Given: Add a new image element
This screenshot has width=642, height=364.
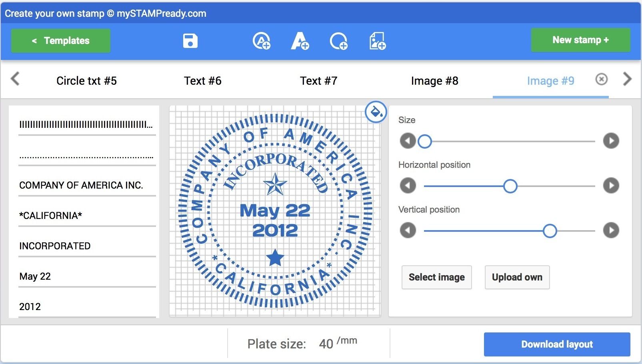Looking at the screenshot, I should [x=377, y=41].
